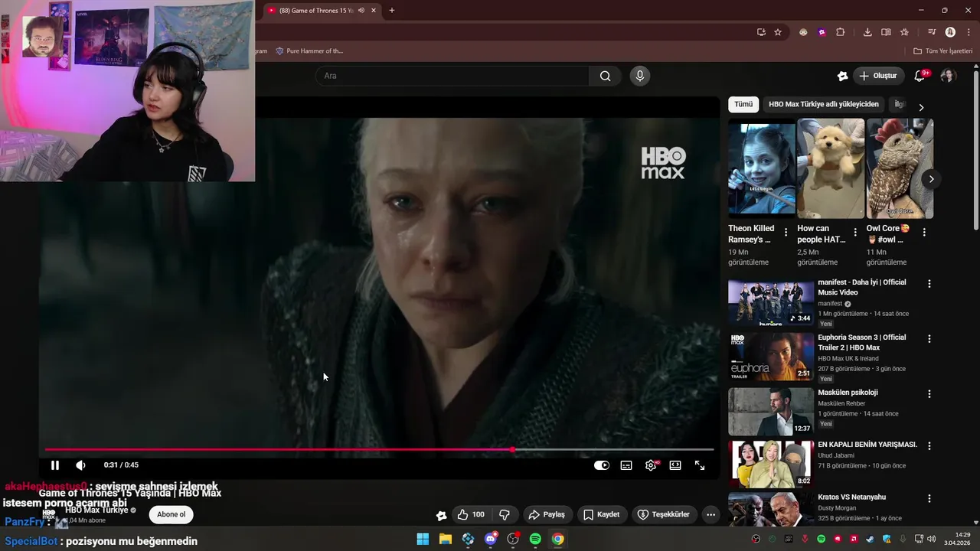Viewport: 980px width, 551px height.
Task: Click the Paylaş share button
Action: tap(547, 514)
